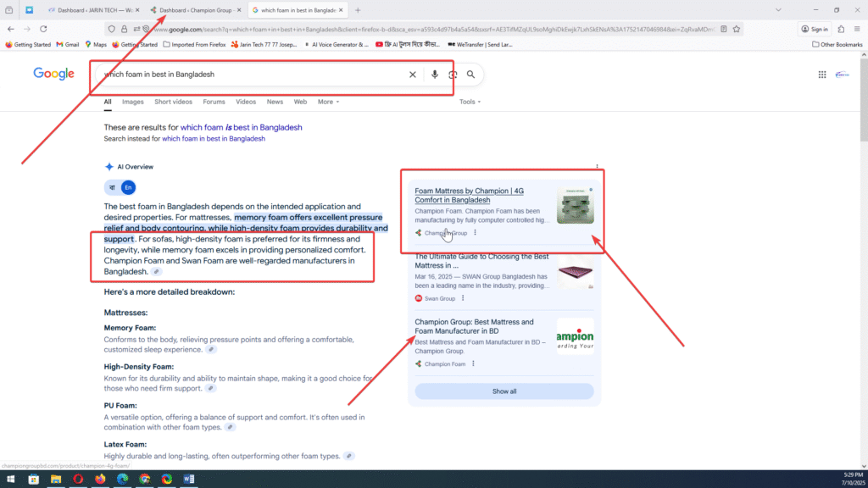Screen dimensions: 868x488
Task: Open Foam Mattress by Champion link
Action: coord(469,196)
